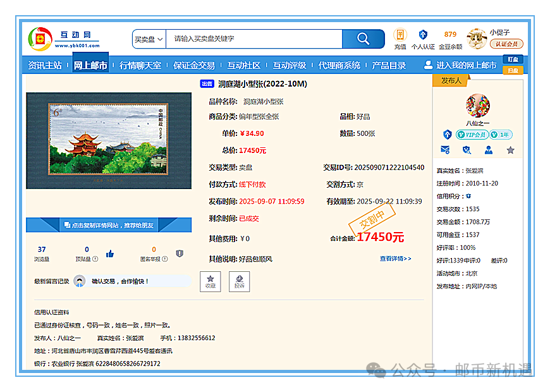Select the 发布人 tab
This screenshot has width=550, height=392.
click(x=451, y=81)
